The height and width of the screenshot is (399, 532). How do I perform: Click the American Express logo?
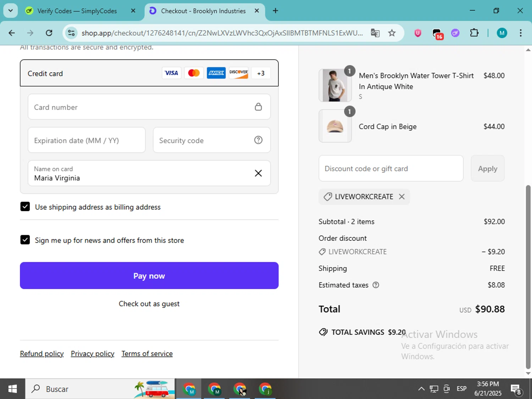coord(216,73)
